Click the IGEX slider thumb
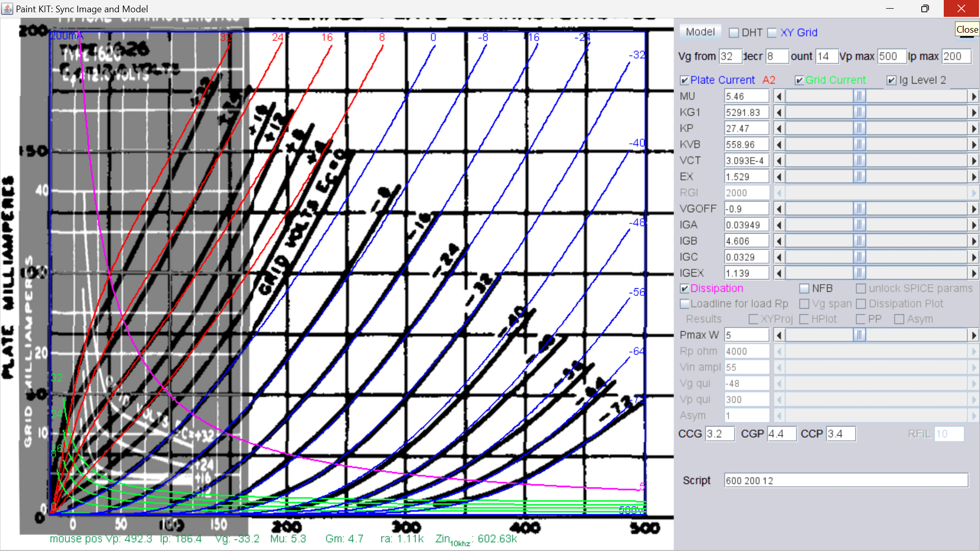The image size is (980, 551). pyautogui.click(x=860, y=273)
